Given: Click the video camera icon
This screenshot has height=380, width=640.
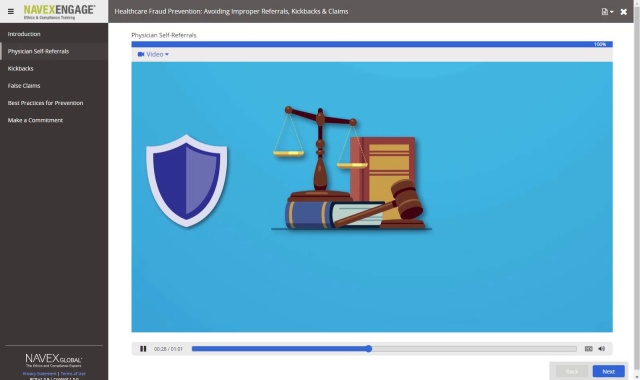Looking at the screenshot, I should click(141, 54).
